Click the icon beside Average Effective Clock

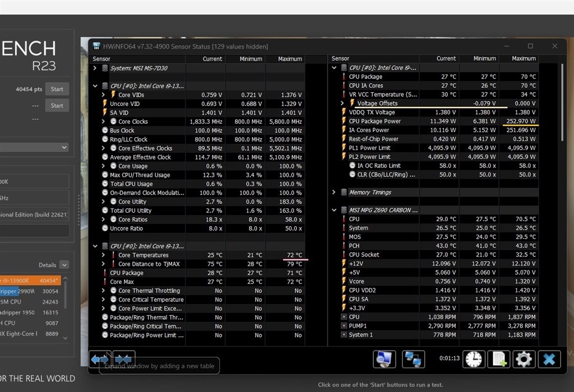[x=105, y=157]
